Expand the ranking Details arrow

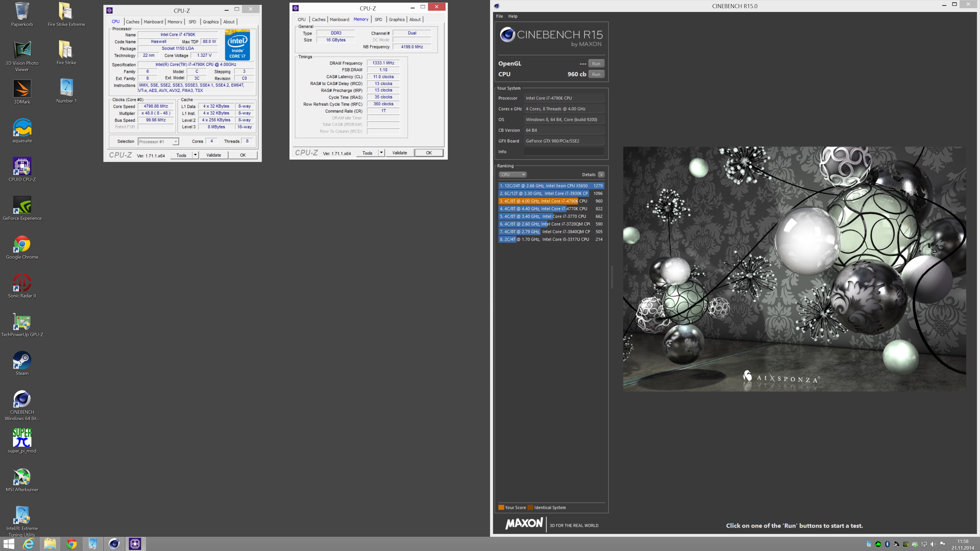[601, 174]
